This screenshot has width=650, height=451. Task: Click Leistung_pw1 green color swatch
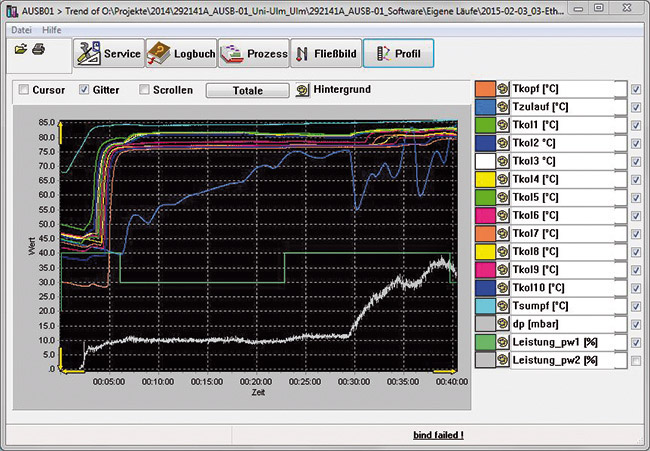(x=485, y=342)
